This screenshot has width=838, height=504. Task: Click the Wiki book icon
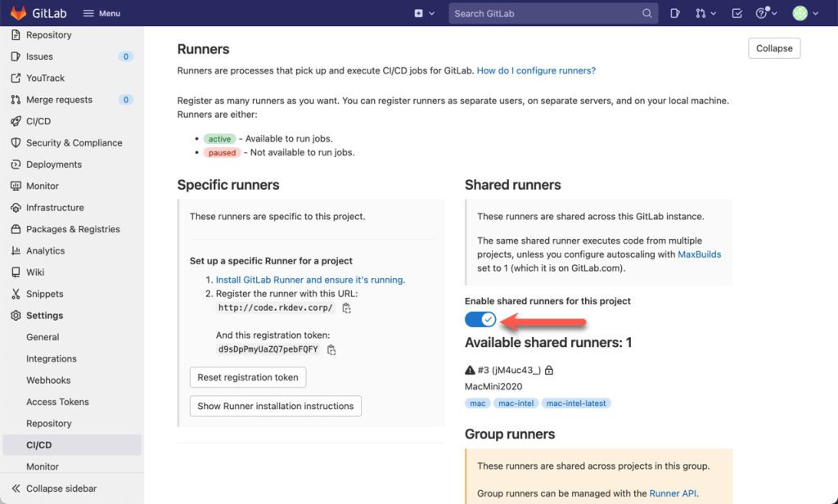16,272
